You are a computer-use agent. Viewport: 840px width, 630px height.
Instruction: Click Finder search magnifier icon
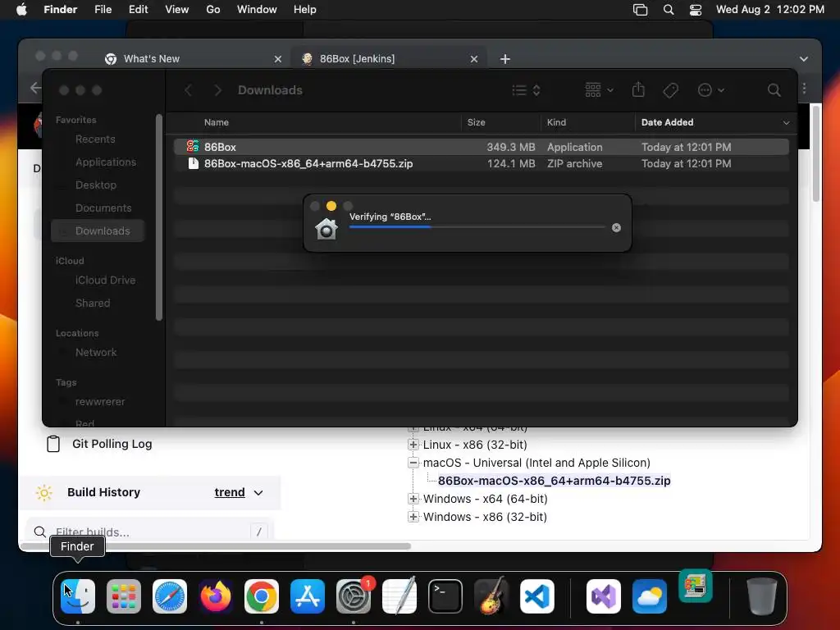[x=774, y=90]
